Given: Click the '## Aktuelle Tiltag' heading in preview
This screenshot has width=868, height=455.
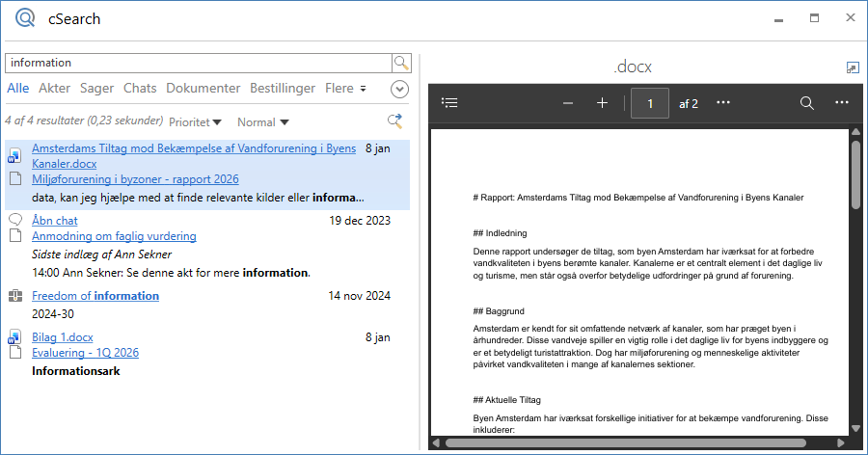Looking at the screenshot, I should (x=507, y=400).
